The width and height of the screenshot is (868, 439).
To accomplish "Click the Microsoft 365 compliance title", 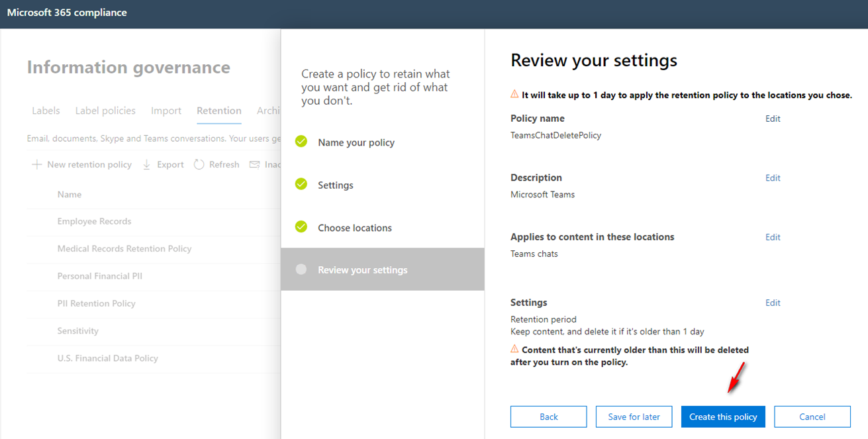I will pyautogui.click(x=67, y=13).
